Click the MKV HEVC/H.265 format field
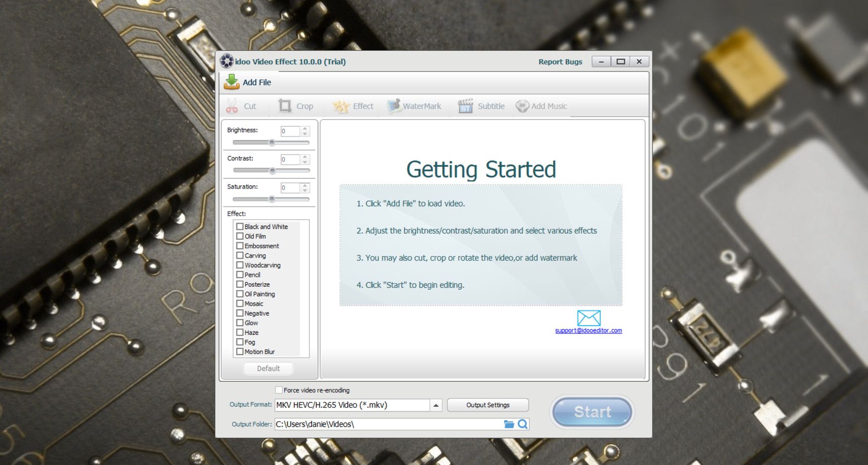This screenshot has height=465, width=868. coord(352,405)
